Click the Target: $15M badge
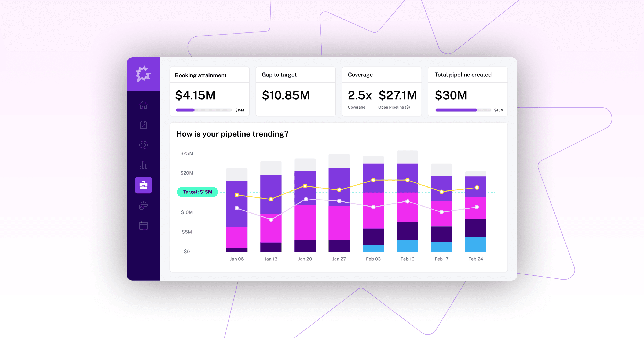Image resolution: width=644 pixels, height=338 pixels. click(197, 192)
